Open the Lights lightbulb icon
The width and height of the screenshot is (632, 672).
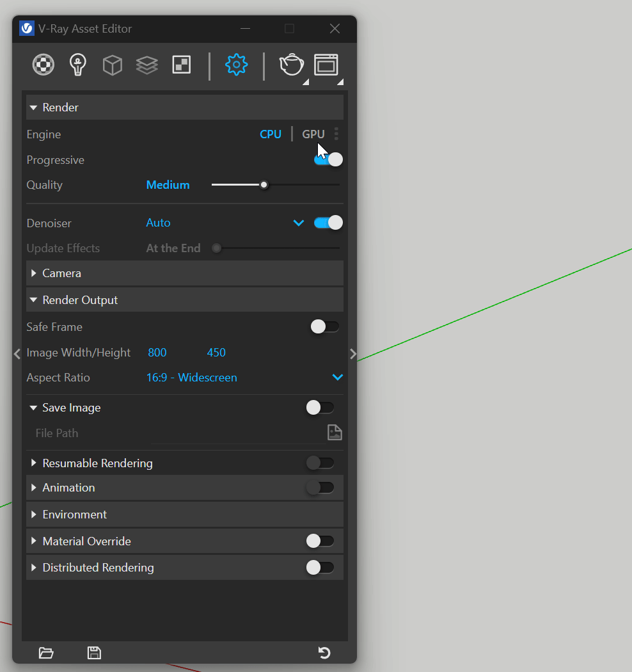point(78,65)
